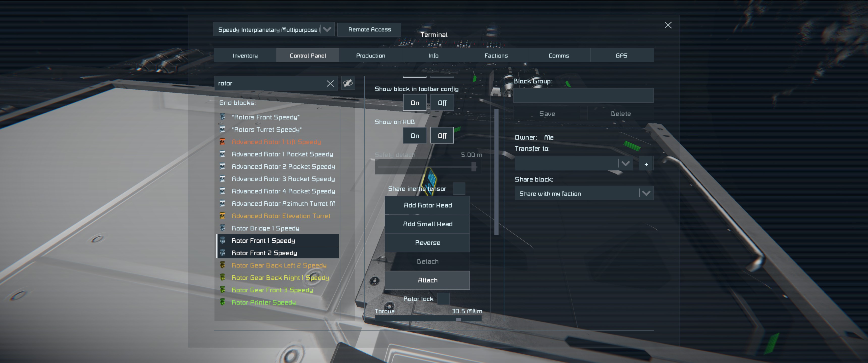
Task: Expand the Speedy Interplanetary Multipurpose grid dropdown
Action: (x=327, y=30)
